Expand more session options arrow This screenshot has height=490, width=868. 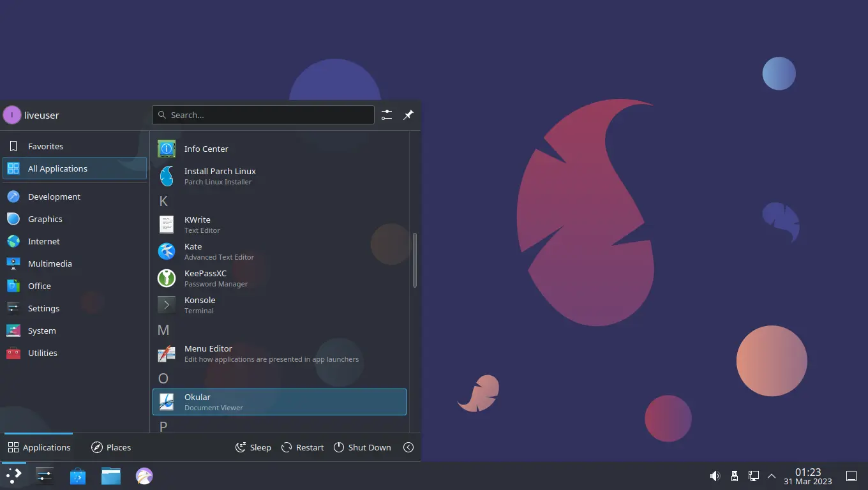409,447
